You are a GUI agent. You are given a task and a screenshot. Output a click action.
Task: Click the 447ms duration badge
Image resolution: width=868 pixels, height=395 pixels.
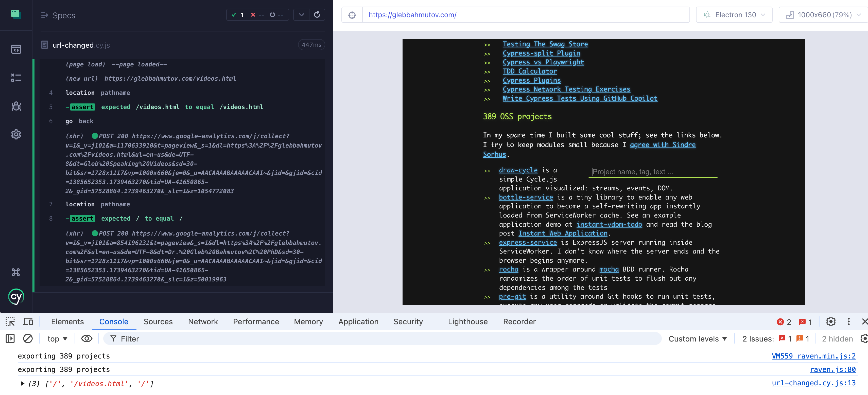pos(311,45)
